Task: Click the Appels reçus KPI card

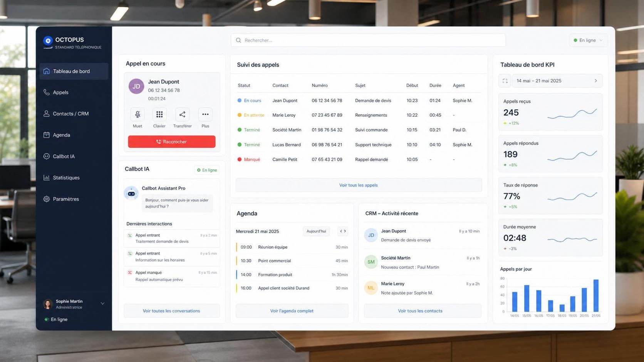Action: (x=550, y=112)
